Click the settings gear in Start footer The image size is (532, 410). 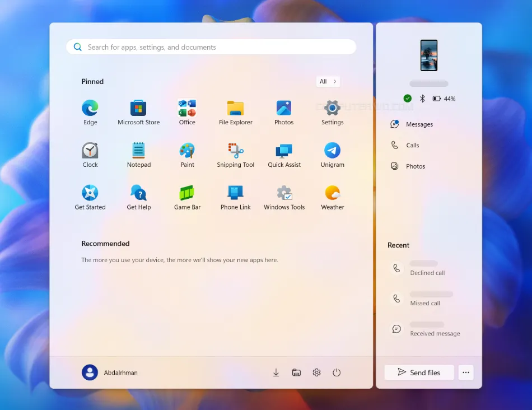[x=316, y=372]
